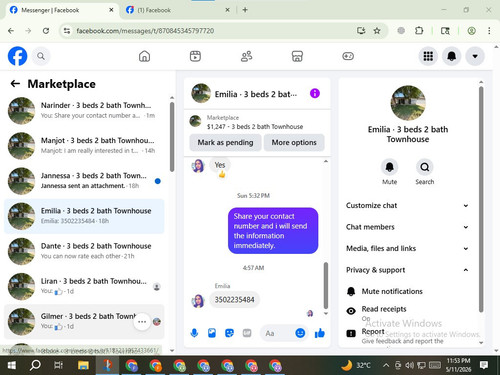Open Chrome profile icon
The height and width of the screenshot is (375, 500).
[x=471, y=31]
